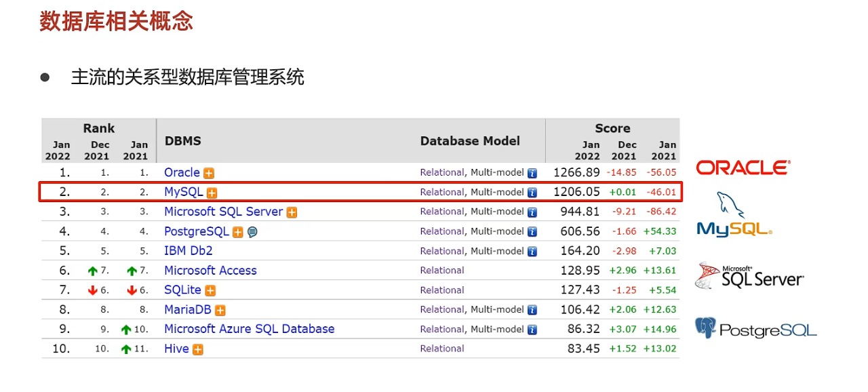The height and width of the screenshot is (392, 868).
Task: Select the MySQL score 1206.05
Action: coord(576,192)
